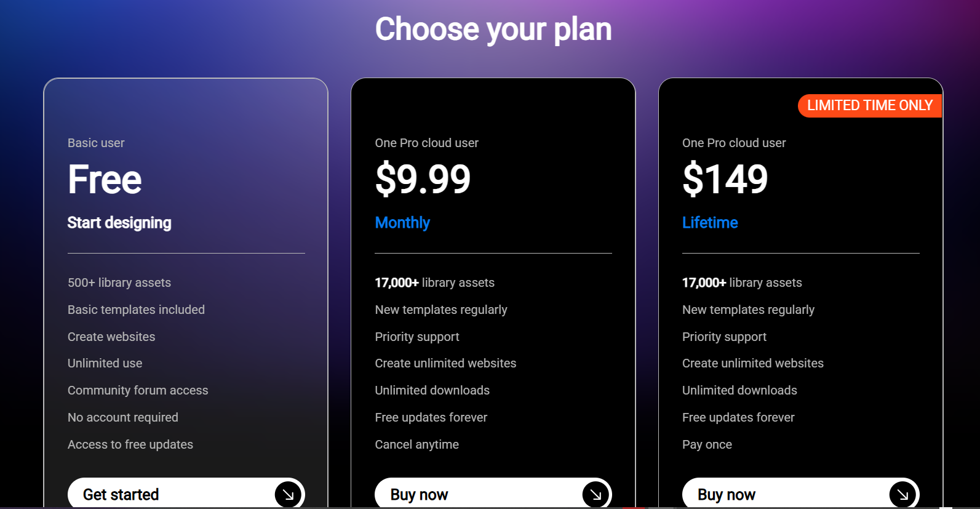Click the LIMITED TIME ONLY badge
The height and width of the screenshot is (509, 980).
point(869,105)
